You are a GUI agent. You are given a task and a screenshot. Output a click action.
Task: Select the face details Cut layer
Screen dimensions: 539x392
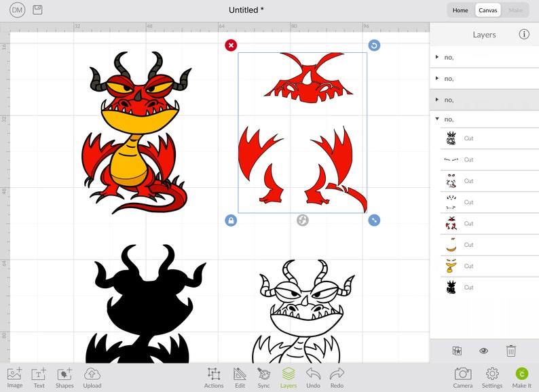coord(489,181)
